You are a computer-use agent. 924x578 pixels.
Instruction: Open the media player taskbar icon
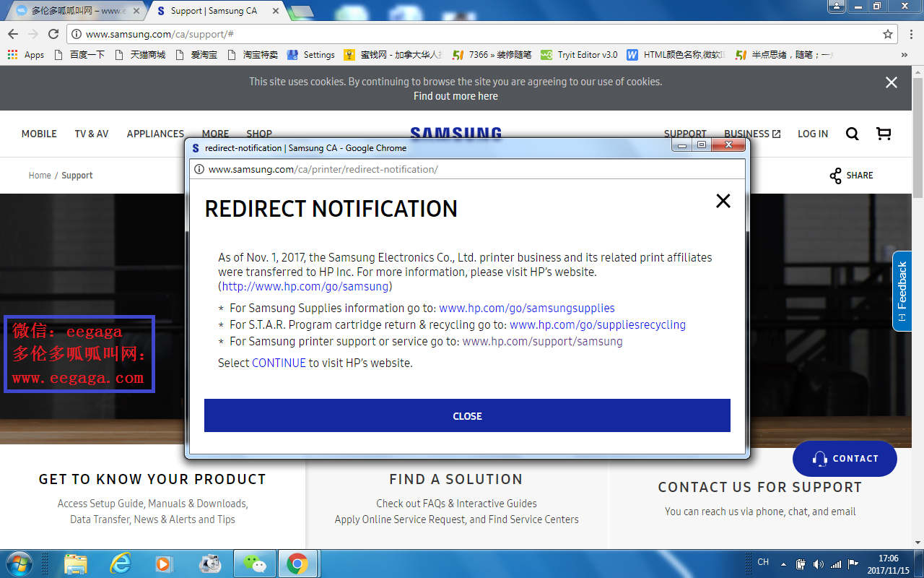point(165,564)
